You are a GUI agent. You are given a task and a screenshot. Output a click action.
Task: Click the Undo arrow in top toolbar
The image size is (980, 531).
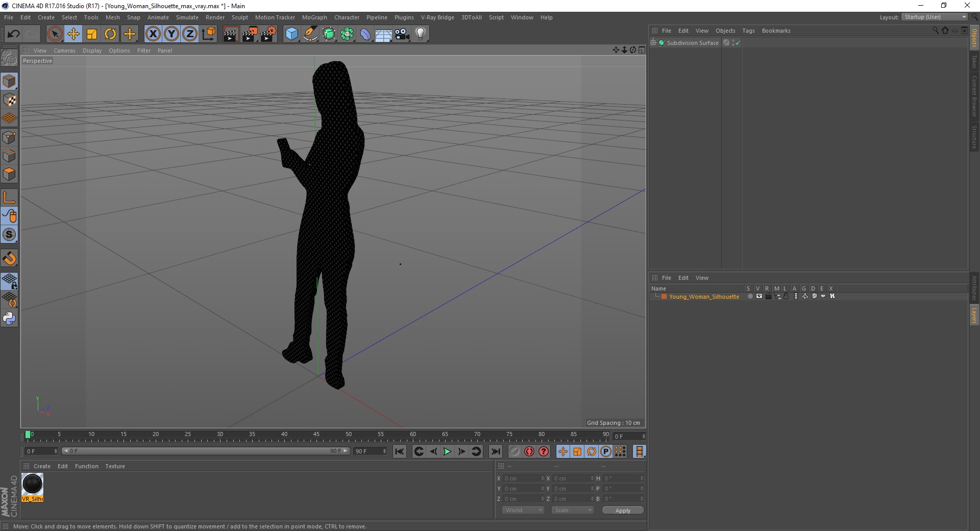[14, 34]
